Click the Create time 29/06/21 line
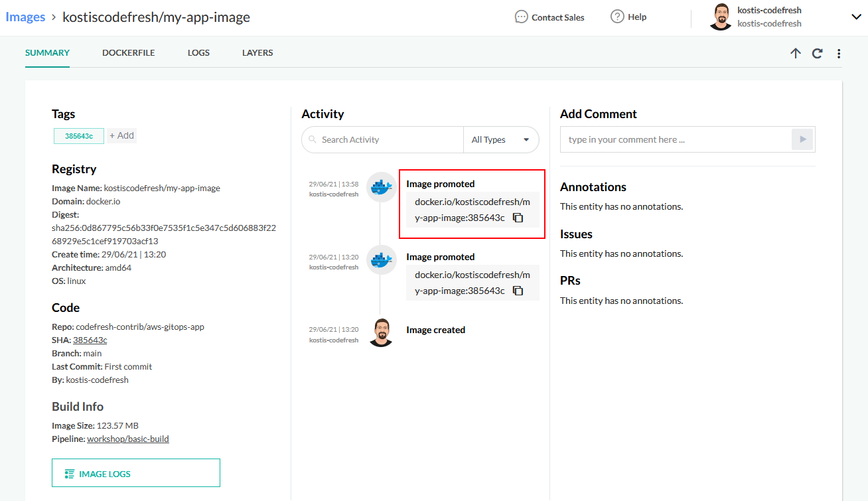868x501 pixels. [109, 255]
